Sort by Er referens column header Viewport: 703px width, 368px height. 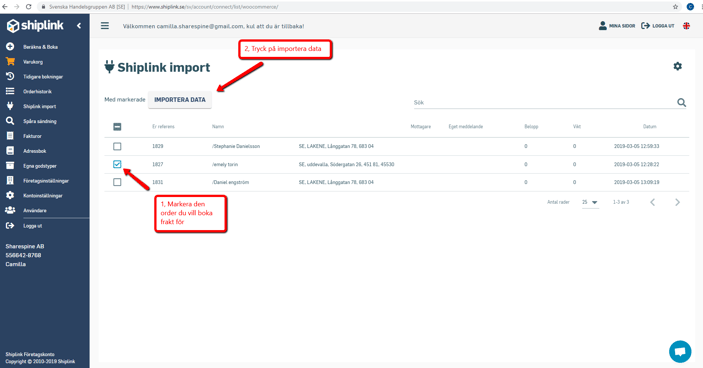point(163,127)
